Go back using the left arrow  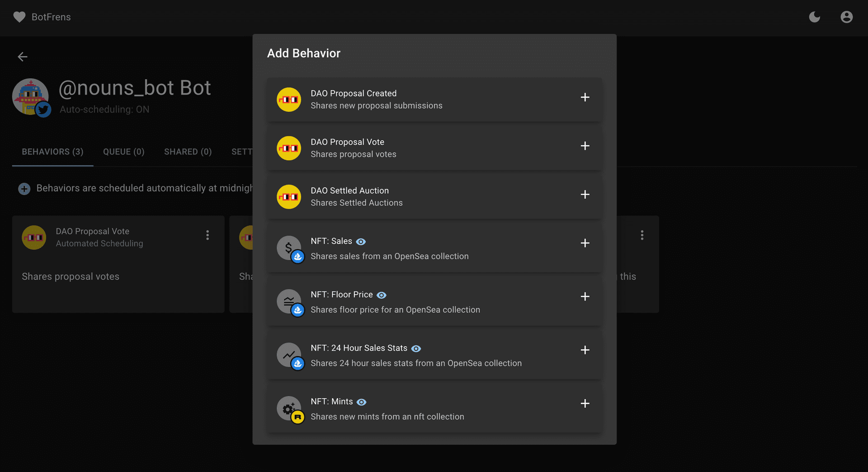pos(23,57)
